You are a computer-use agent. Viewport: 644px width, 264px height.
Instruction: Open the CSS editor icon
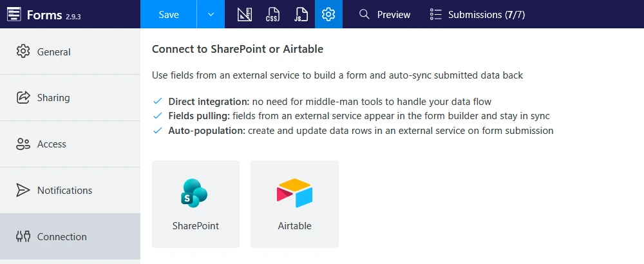tap(272, 14)
